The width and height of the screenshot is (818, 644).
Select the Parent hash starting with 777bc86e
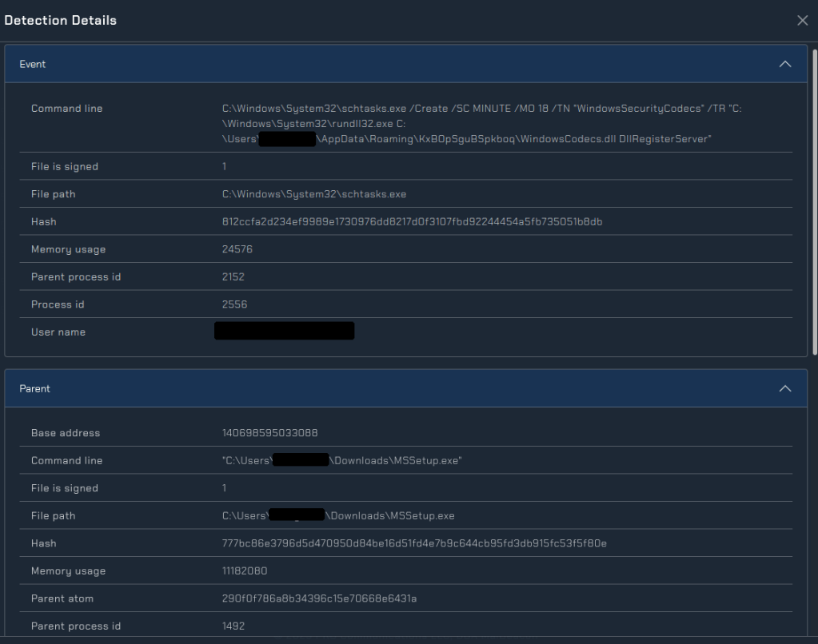[414, 543]
